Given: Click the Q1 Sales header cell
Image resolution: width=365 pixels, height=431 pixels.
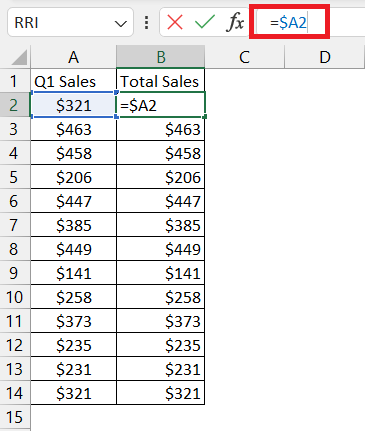Looking at the screenshot, I should [x=73, y=81].
